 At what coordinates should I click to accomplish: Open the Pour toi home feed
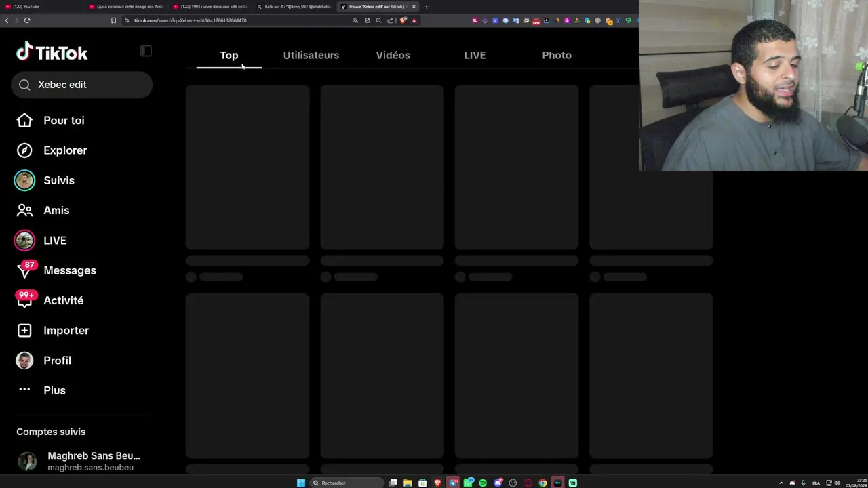click(64, 120)
